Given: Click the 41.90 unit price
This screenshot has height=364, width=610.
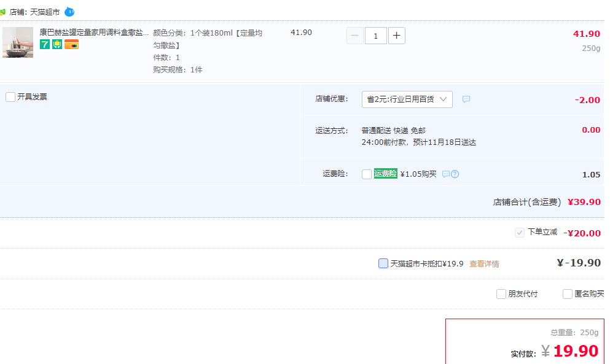Looking at the screenshot, I should (302, 33).
